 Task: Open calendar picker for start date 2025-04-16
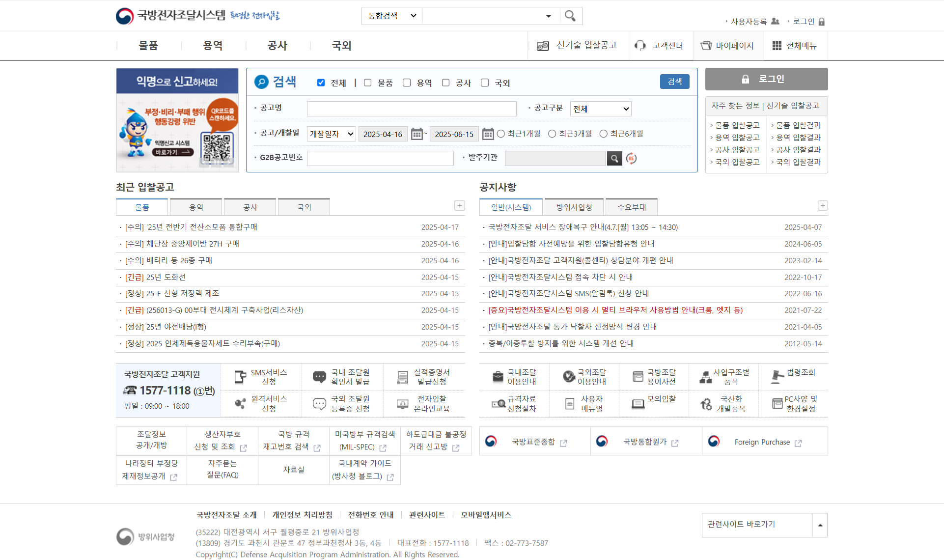point(416,134)
